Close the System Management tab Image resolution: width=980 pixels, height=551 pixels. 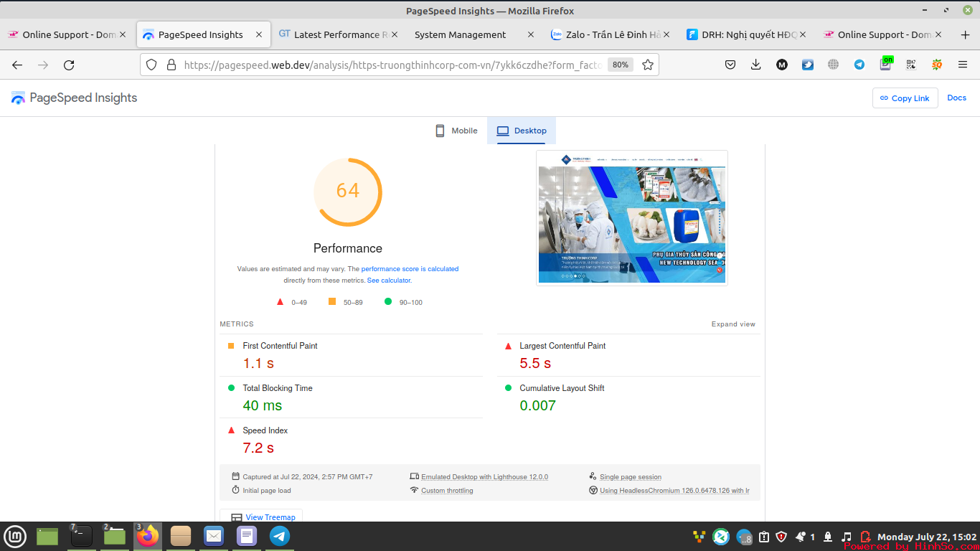click(x=531, y=34)
